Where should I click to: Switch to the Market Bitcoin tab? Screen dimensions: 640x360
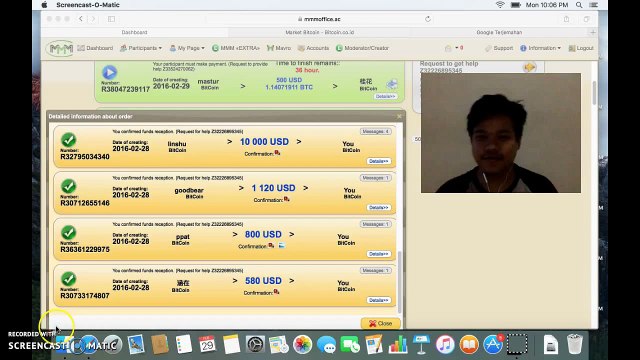(x=320, y=32)
